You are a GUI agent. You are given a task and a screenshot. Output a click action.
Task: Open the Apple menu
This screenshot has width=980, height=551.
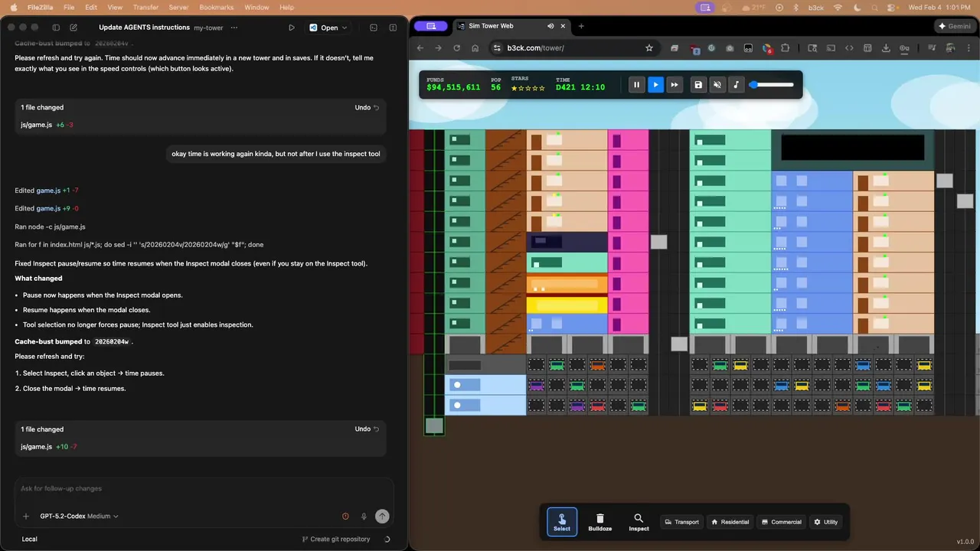pos(14,8)
